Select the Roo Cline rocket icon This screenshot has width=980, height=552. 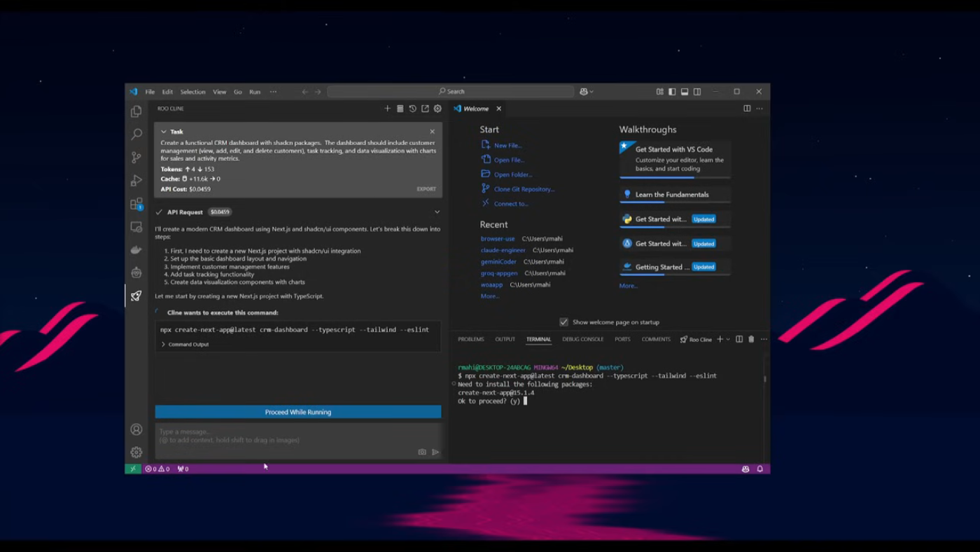pyautogui.click(x=136, y=296)
